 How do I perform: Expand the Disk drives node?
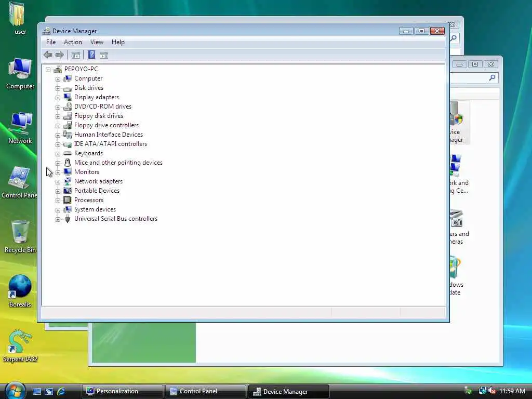click(x=58, y=88)
